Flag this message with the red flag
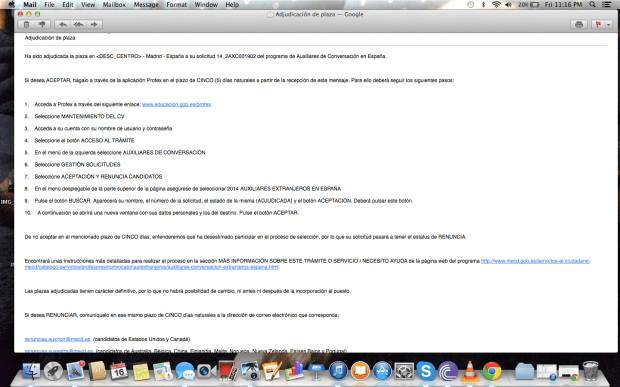The image size is (620, 387). pyautogui.click(x=598, y=25)
